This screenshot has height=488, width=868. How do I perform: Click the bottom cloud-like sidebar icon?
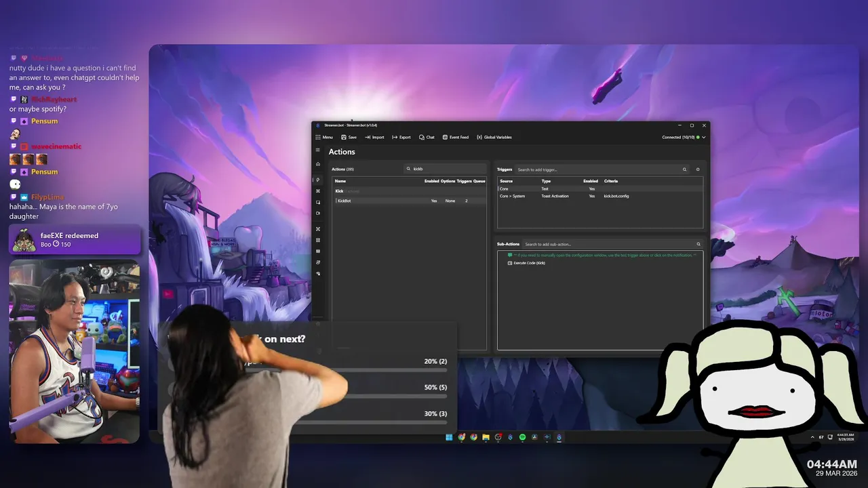click(x=317, y=274)
